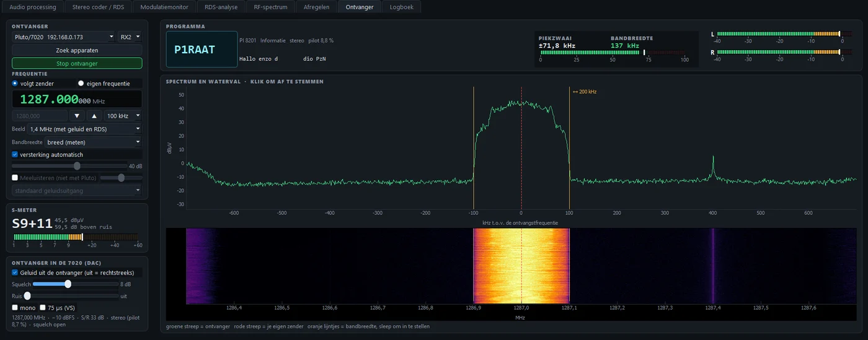Step frequency up with the up arrow
The image size is (868, 340).
(94, 116)
